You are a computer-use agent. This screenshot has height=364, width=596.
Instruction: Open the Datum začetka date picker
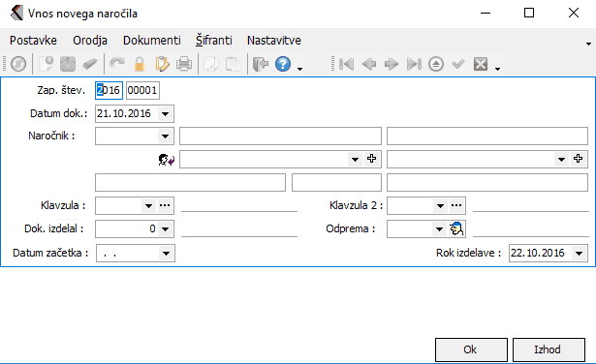point(166,254)
